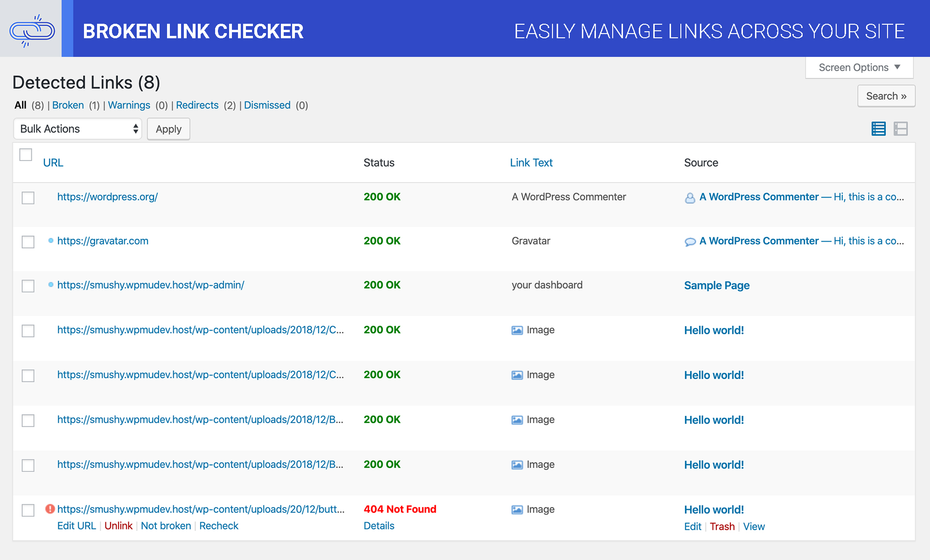
Task: Sort by URL column header
Action: pyautogui.click(x=53, y=162)
